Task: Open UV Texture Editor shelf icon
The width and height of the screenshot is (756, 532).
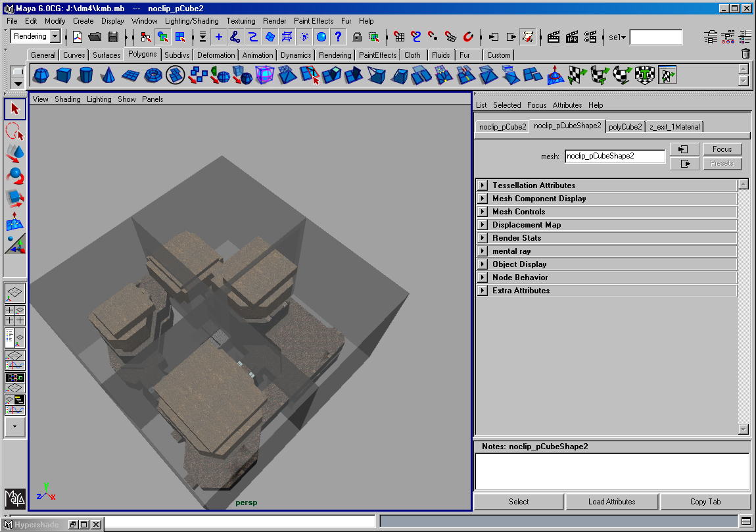Action: click(667, 75)
